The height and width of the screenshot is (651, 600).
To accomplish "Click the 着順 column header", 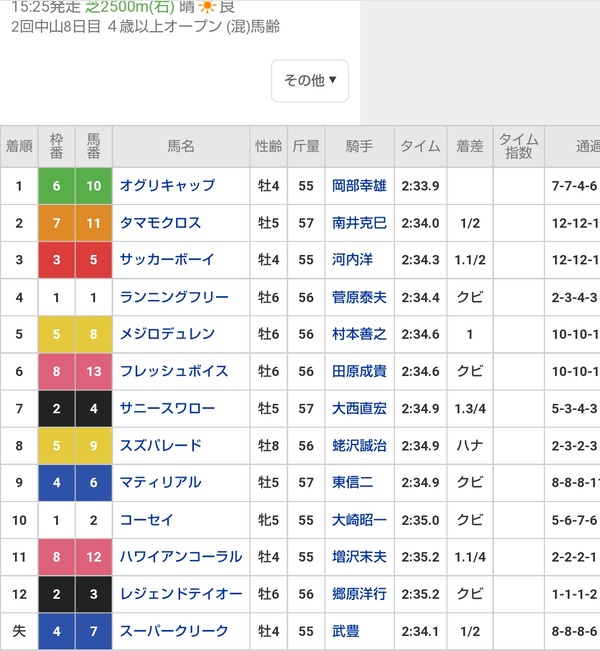I will [x=19, y=146].
